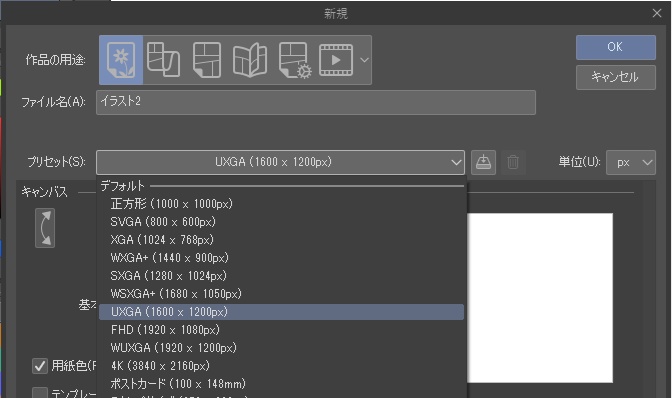Toggle the 用紙色 checkbox
Screen dimensions: 672x398
click(40, 366)
